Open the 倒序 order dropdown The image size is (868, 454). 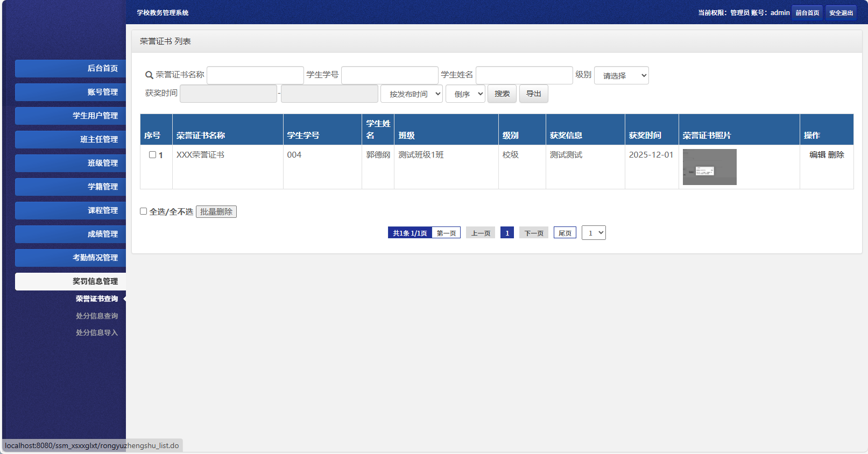tap(465, 94)
